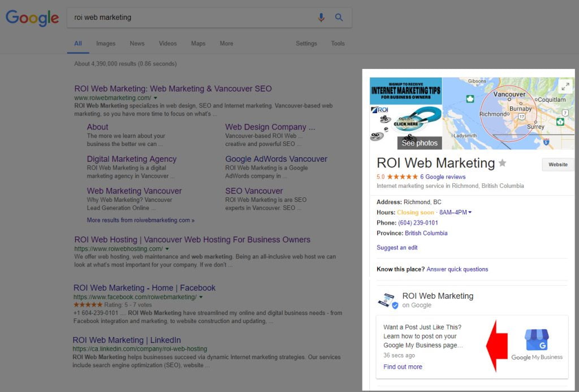Image resolution: width=579 pixels, height=392 pixels.
Task: Click the ca.linkedin.com company URL text
Action: (140, 349)
